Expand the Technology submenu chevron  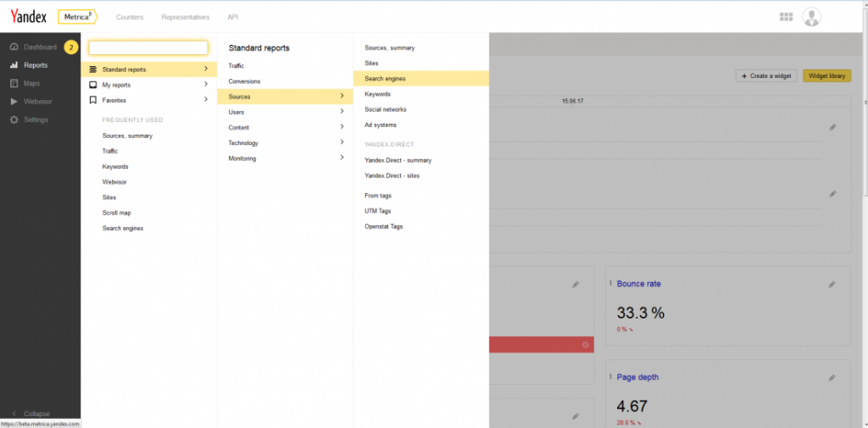click(x=342, y=142)
